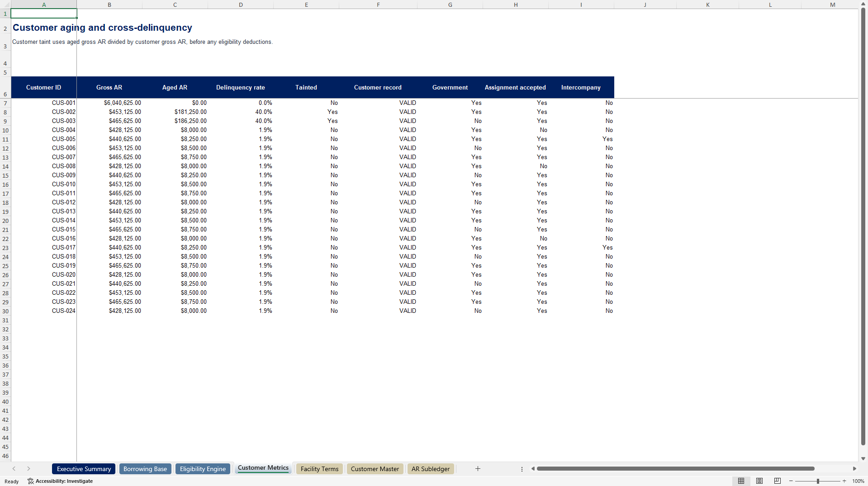This screenshot has width=868, height=486.
Task: Select the CUS-005 Intercompany Yes cell
Action: [x=581, y=139]
